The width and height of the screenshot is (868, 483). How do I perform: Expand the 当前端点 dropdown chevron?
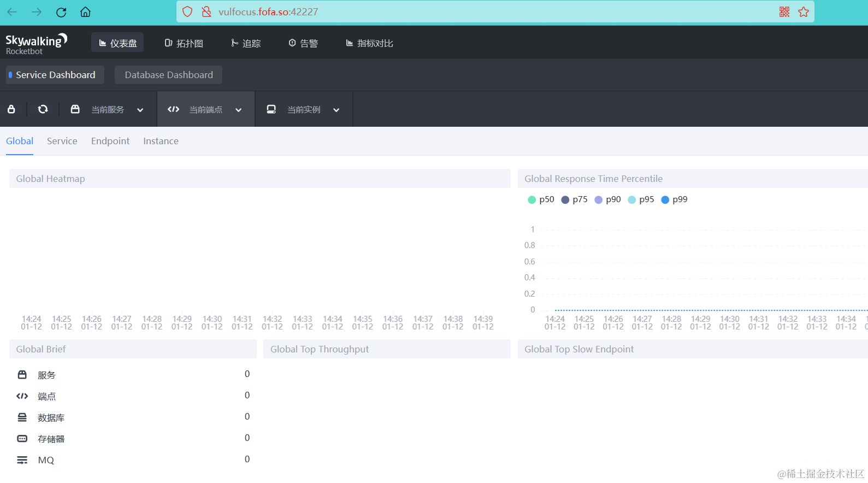[x=239, y=110]
